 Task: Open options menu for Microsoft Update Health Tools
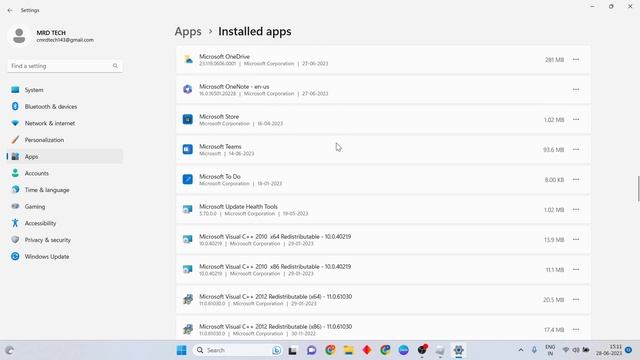(x=576, y=209)
